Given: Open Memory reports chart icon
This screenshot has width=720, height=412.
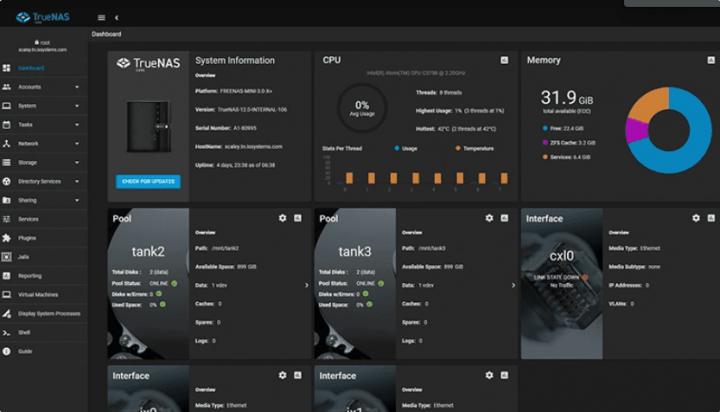Looking at the screenshot, I should click(x=711, y=60).
